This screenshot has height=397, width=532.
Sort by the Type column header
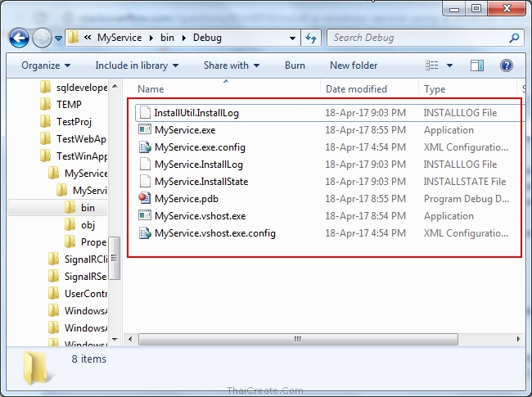[x=435, y=89]
